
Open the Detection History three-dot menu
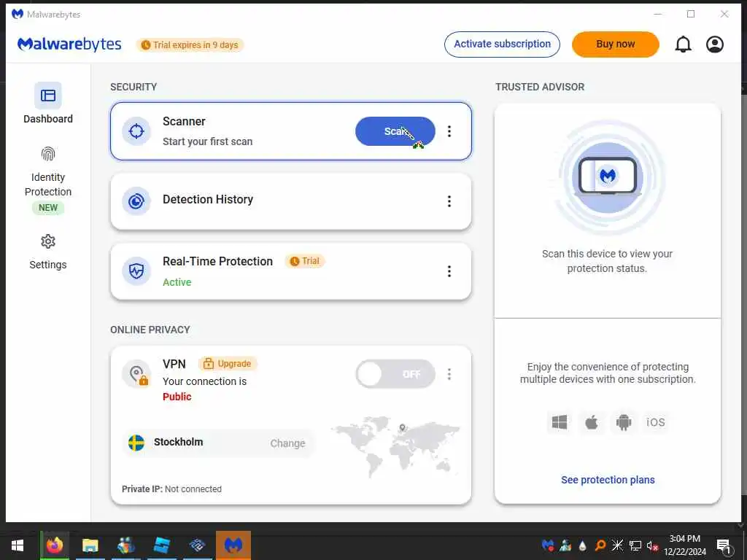click(449, 201)
